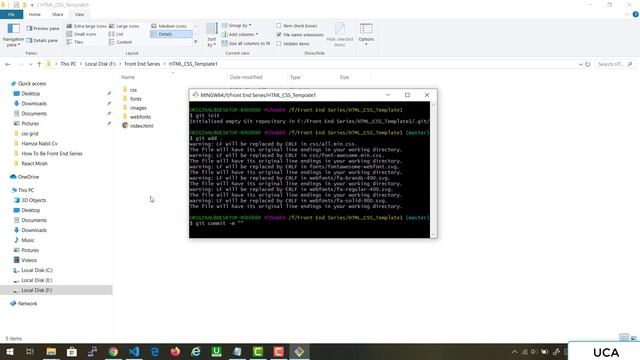640x360 pixels.
Task: Select the fonts folder
Action: (136, 99)
